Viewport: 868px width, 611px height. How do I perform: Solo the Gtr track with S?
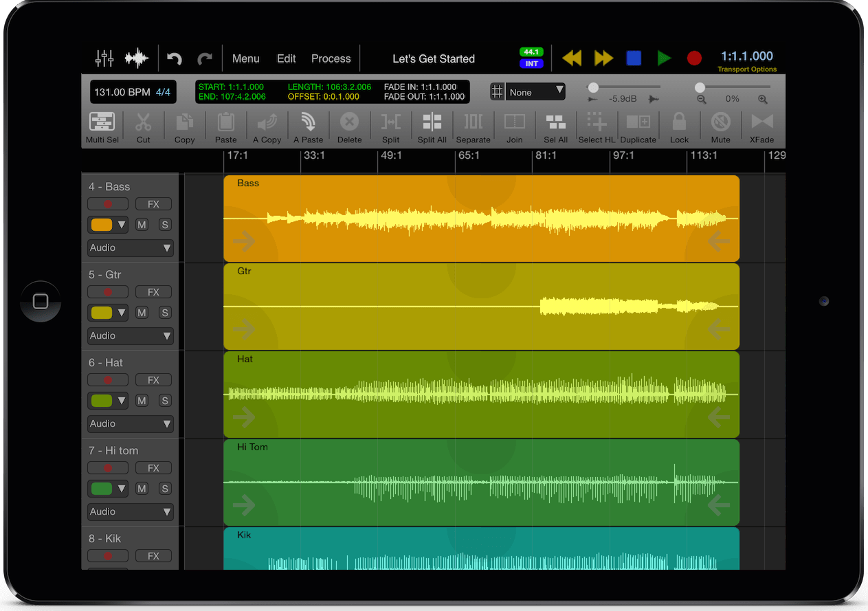(x=165, y=313)
